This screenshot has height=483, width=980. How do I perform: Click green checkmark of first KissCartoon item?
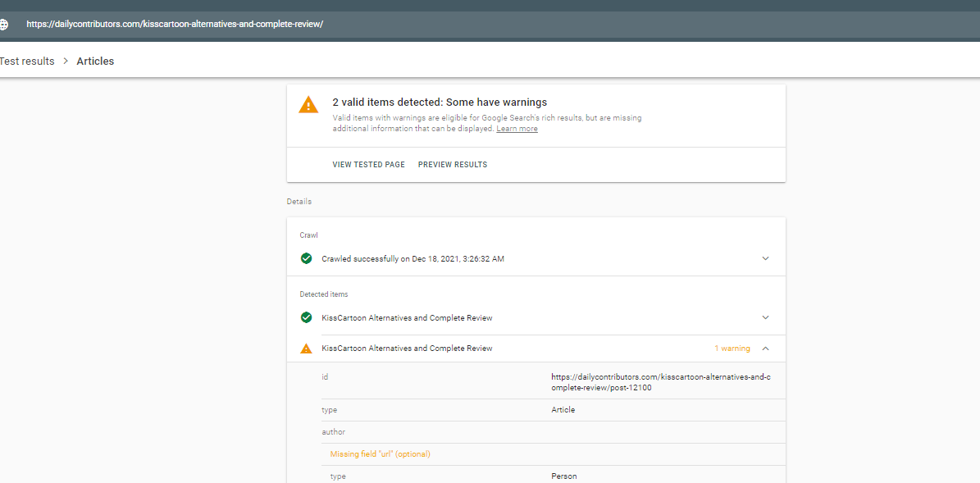coord(306,317)
